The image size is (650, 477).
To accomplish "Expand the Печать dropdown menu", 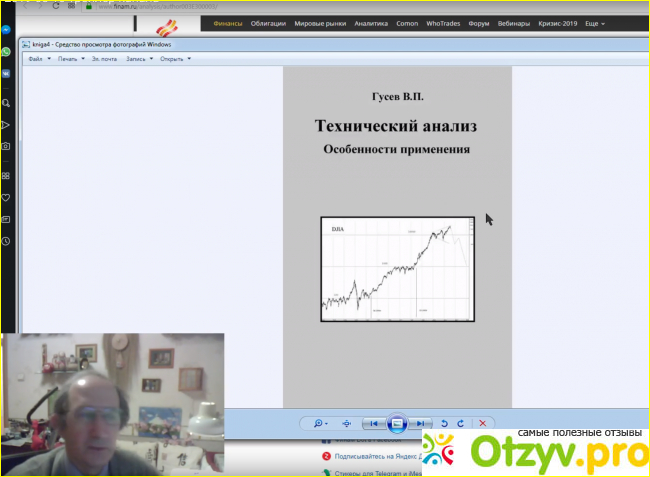I will (70, 59).
